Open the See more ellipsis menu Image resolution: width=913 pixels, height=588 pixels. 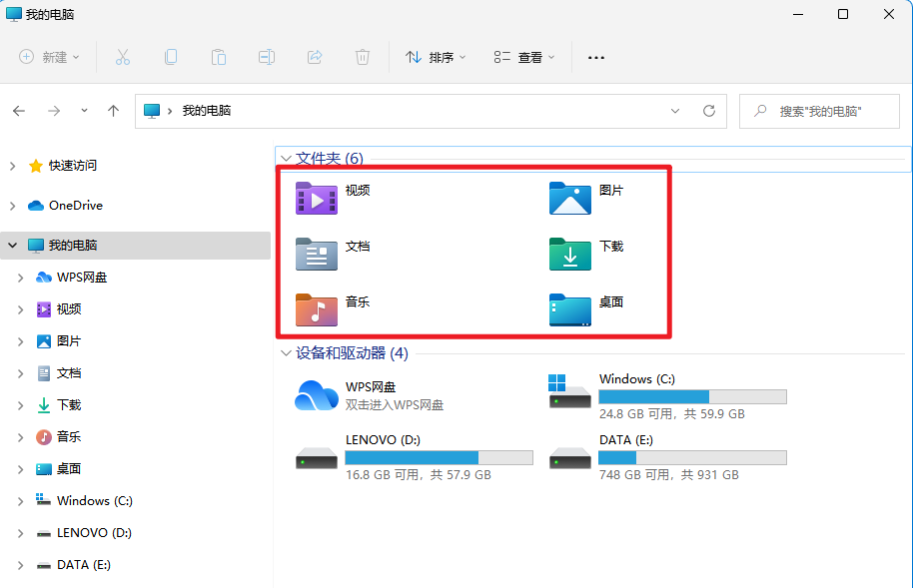click(x=595, y=58)
